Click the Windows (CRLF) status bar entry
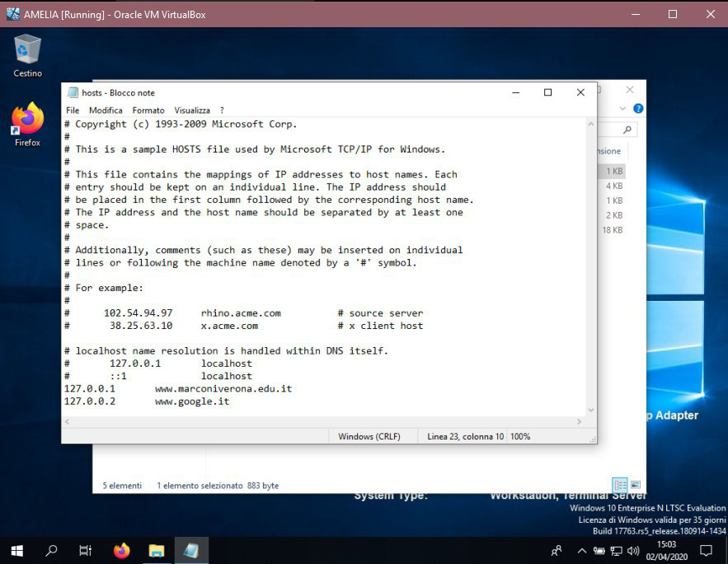Image resolution: width=728 pixels, height=564 pixels. pos(369,436)
